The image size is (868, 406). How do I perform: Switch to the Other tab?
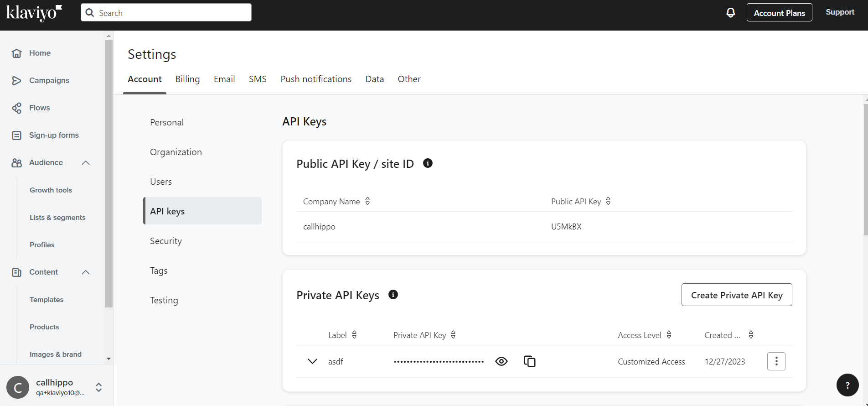[409, 79]
